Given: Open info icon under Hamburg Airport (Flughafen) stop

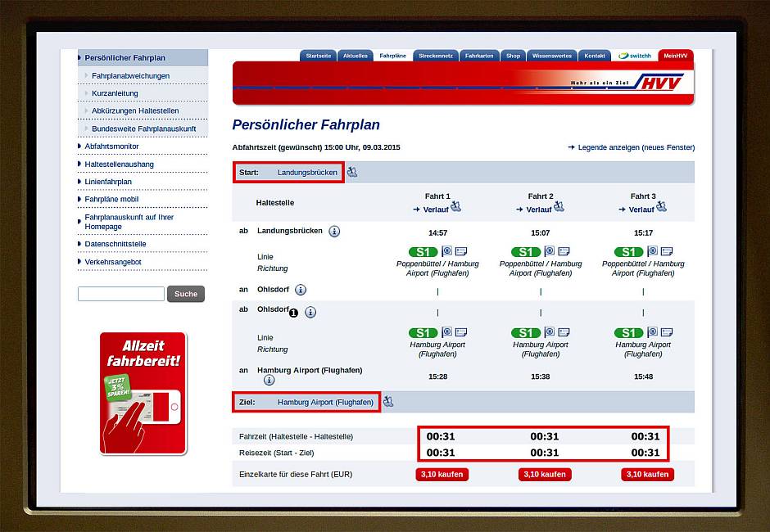Looking at the screenshot, I should [269, 381].
